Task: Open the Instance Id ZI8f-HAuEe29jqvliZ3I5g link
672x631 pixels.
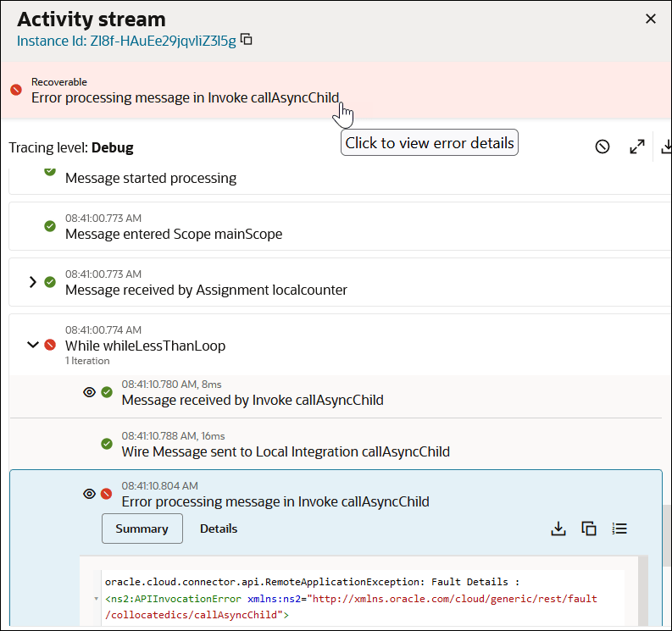Action: (x=126, y=42)
